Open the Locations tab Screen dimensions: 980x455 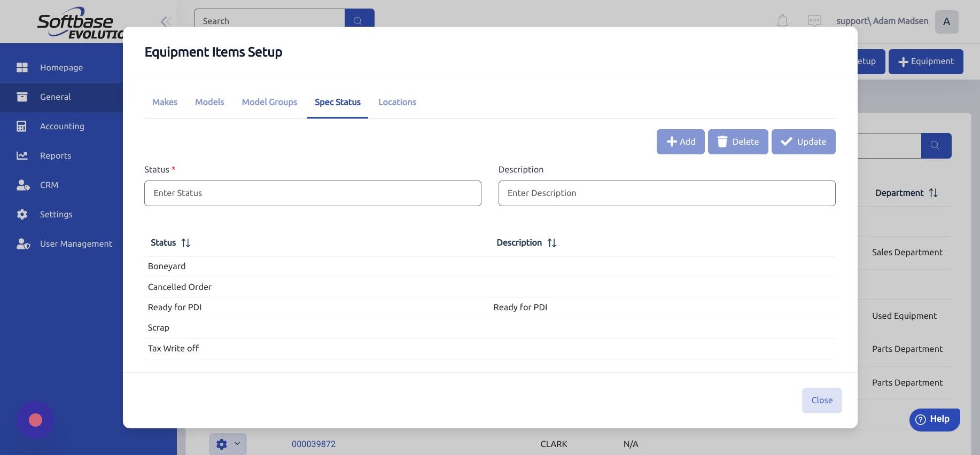point(397,102)
